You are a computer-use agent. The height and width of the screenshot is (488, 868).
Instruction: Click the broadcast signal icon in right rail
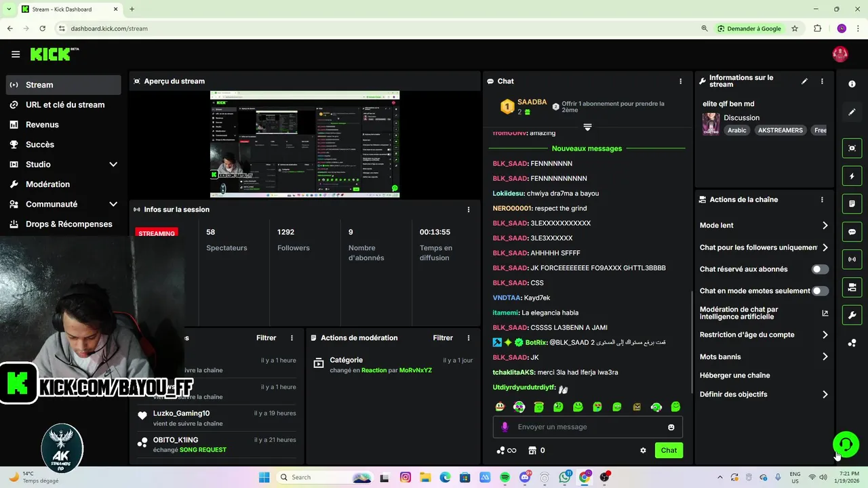pos(852,259)
